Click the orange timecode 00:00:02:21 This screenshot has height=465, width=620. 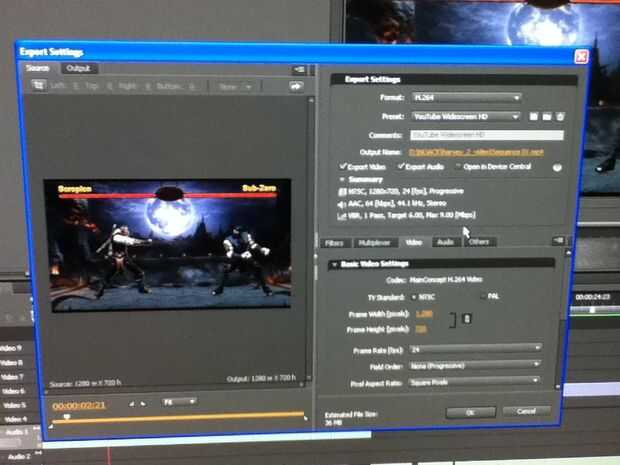pos(79,406)
